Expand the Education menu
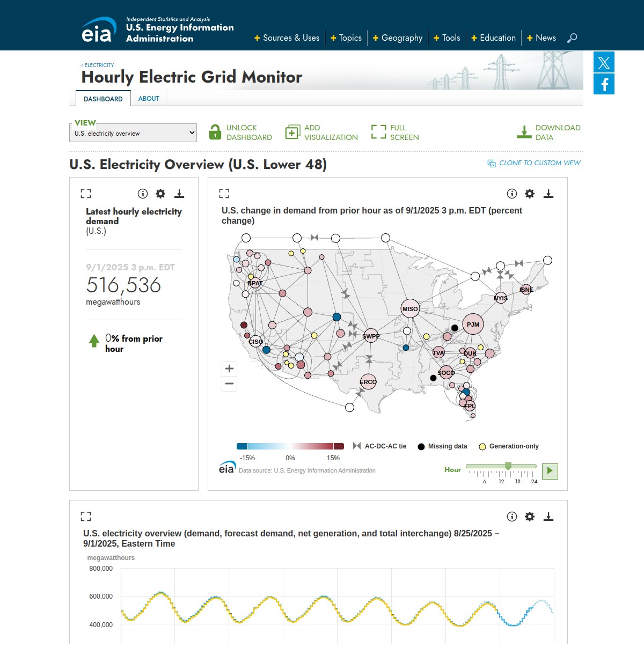The height and width of the screenshot is (663, 644). coord(494,38)
